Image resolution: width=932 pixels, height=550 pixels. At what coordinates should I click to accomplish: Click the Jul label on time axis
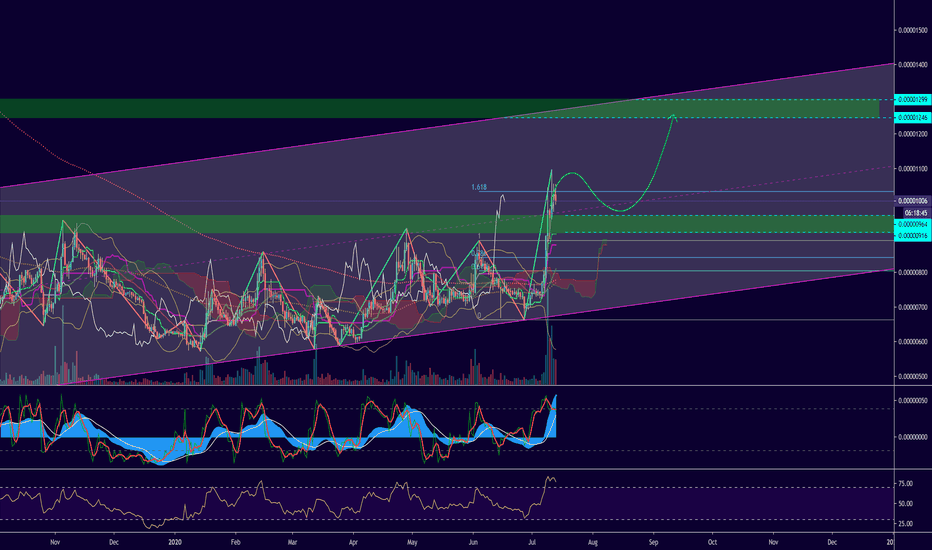[533, 542]
